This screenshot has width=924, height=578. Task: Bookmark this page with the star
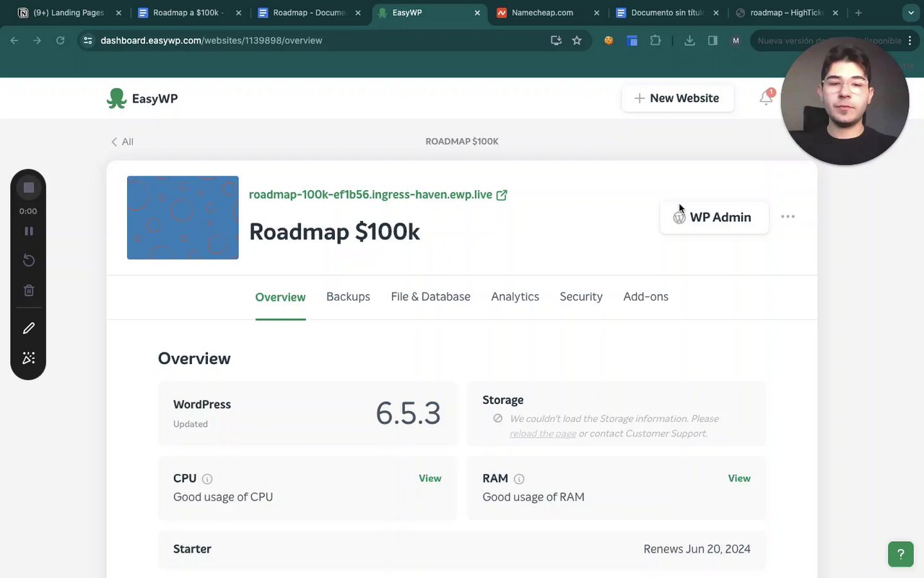click(577, 40)
